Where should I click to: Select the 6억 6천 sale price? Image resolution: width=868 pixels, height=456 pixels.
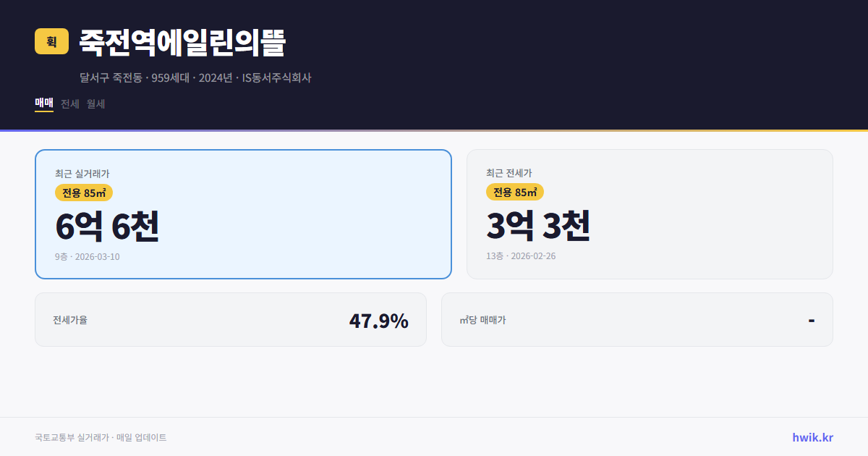(107, 227)
